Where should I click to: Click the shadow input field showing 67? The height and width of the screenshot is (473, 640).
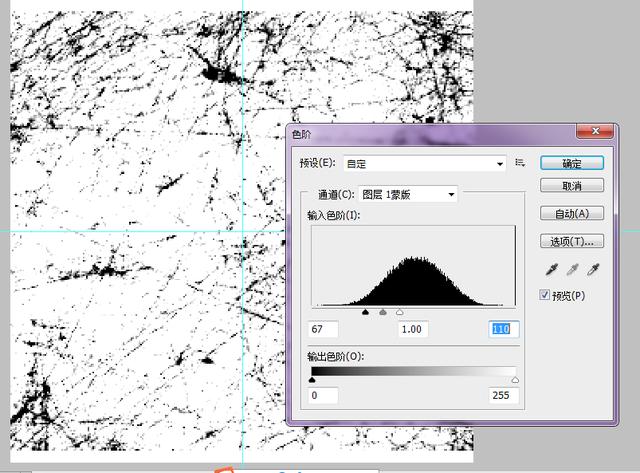(323, 329)
